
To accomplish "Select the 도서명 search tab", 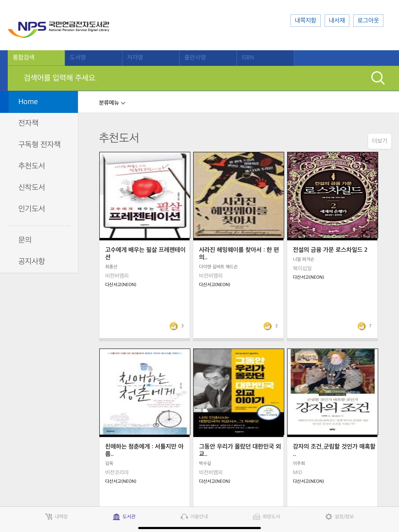I will point(93,58).
